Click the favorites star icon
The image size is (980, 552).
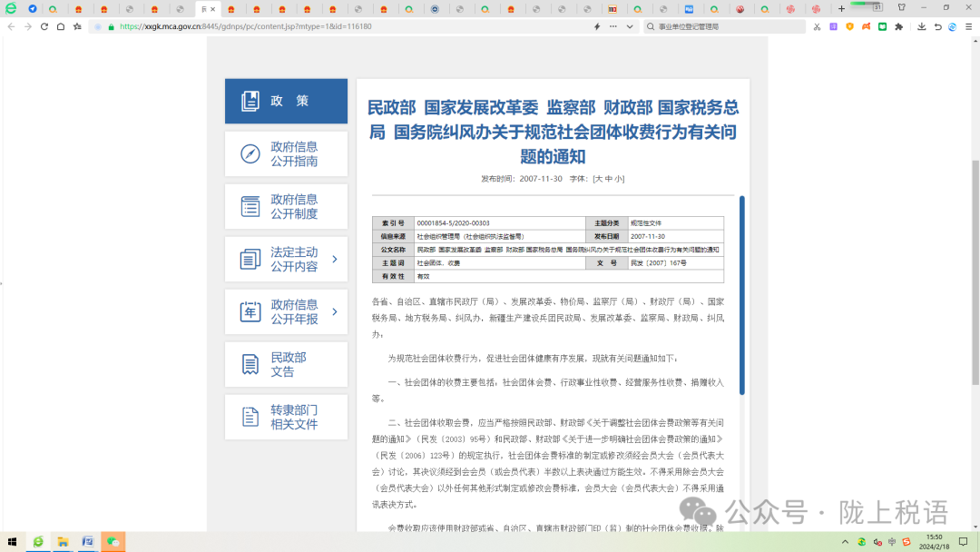click(x=77, y=27)
